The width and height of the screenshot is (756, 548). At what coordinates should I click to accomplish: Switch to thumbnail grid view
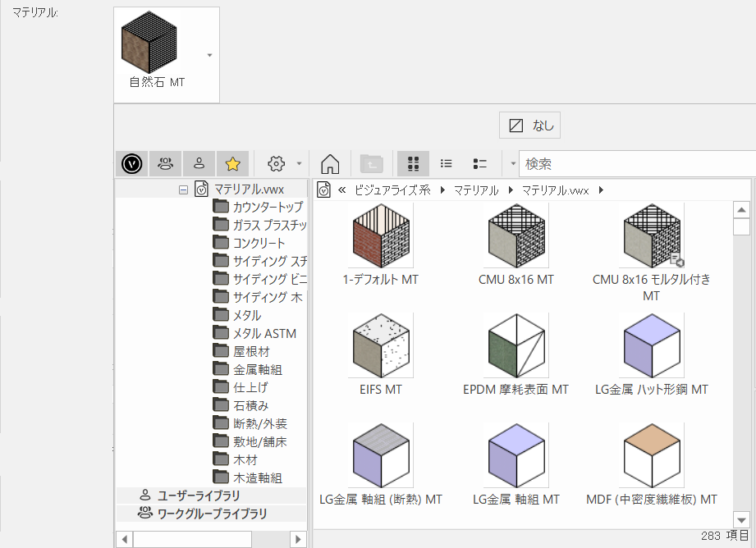coord(413,163)
